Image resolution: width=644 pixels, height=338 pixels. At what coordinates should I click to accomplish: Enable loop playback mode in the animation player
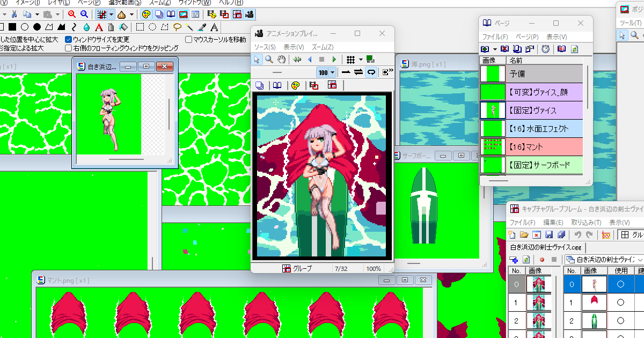tap(370, 72)
